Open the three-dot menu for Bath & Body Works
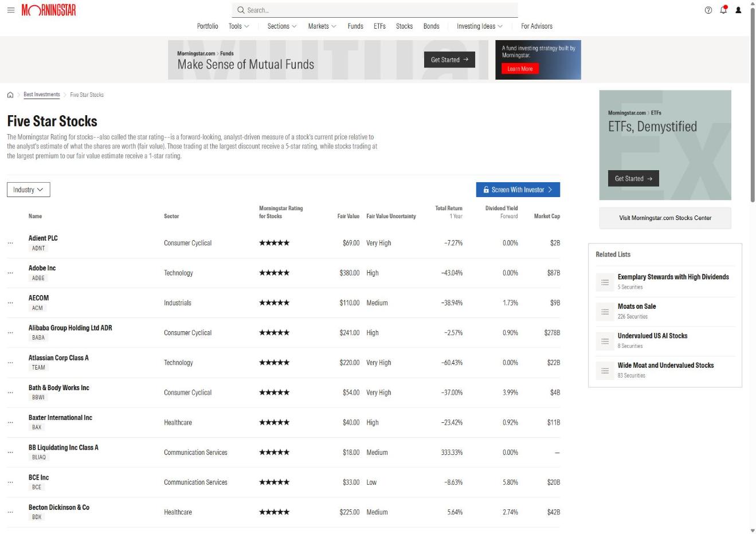The image size is (756, 534). pos(10,393)
